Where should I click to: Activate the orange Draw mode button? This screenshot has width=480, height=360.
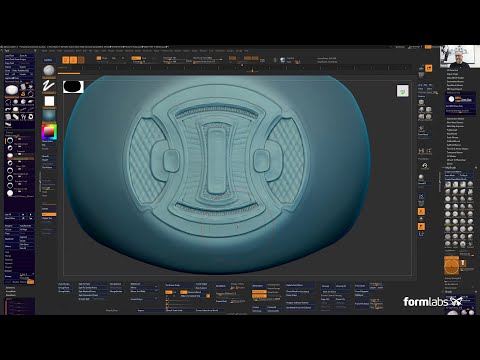point(73,60)
